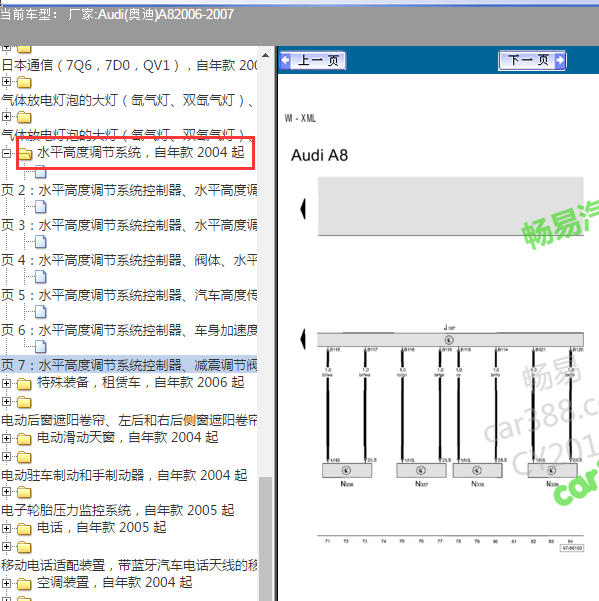Expand the 特殊装备，租赁车 folder
This screenshot has width=599, height=601.
(6, 383)
